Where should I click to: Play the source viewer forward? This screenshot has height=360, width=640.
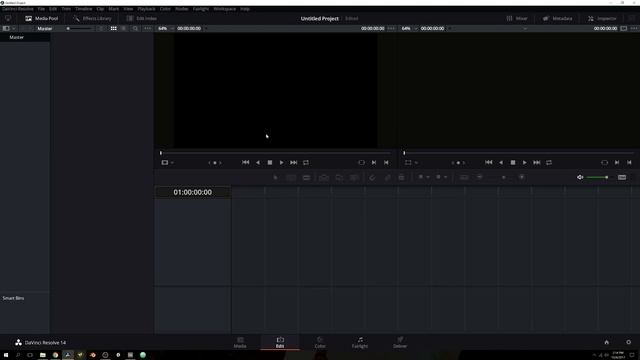coord(282,162)
